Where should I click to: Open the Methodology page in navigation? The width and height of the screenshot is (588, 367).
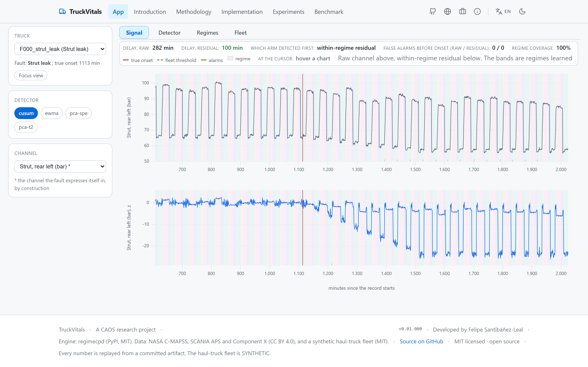click(194, 12)
